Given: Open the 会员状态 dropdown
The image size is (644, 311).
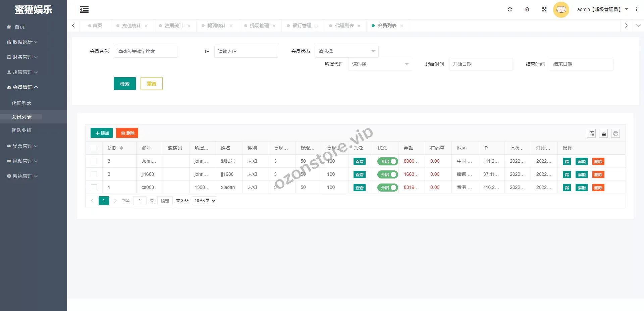Looking at the screenshot, I should [x=346, y=51].
